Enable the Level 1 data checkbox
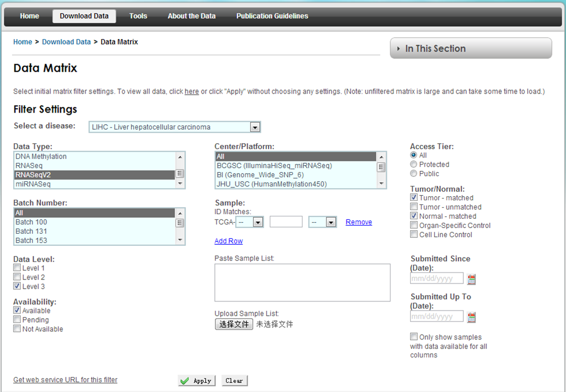Viewport: 566px width, 392px height. 17,268
